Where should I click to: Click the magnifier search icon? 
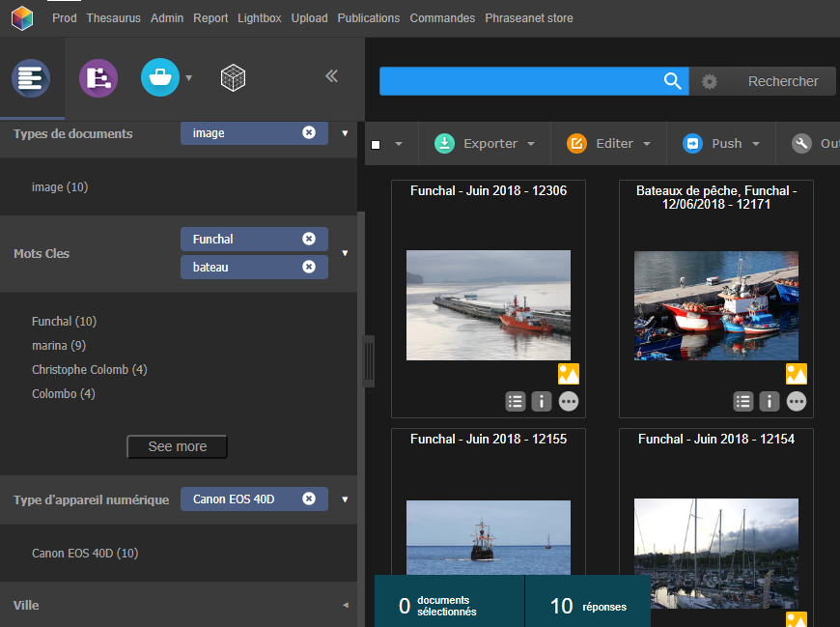tap(673, 81)
